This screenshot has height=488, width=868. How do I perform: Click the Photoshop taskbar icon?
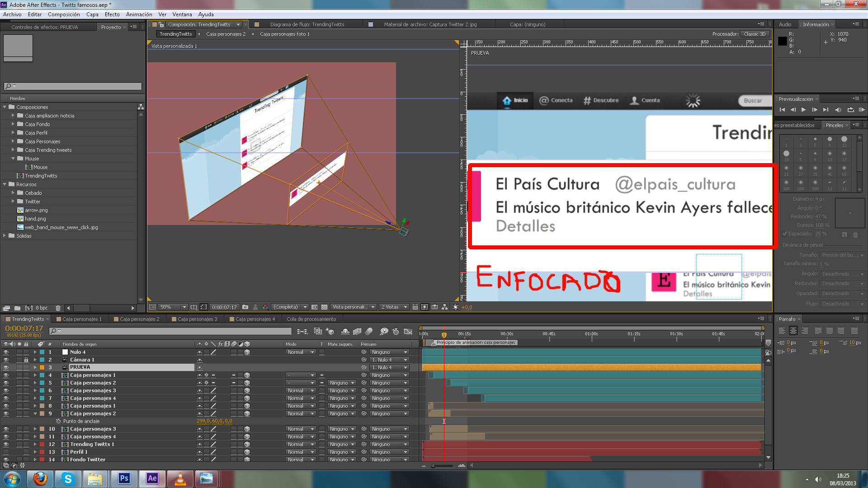tap(124, 479)
